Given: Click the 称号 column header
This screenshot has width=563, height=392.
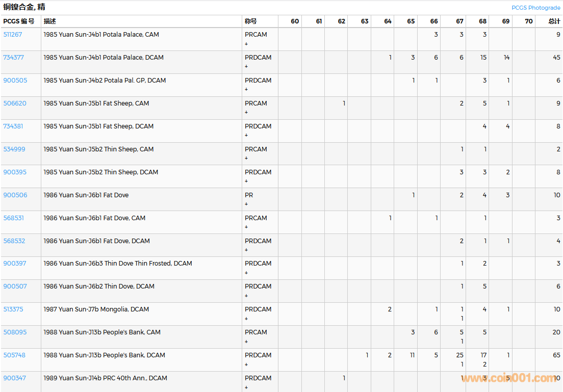Looking at the screenshot, I should (x=251, y=21).
